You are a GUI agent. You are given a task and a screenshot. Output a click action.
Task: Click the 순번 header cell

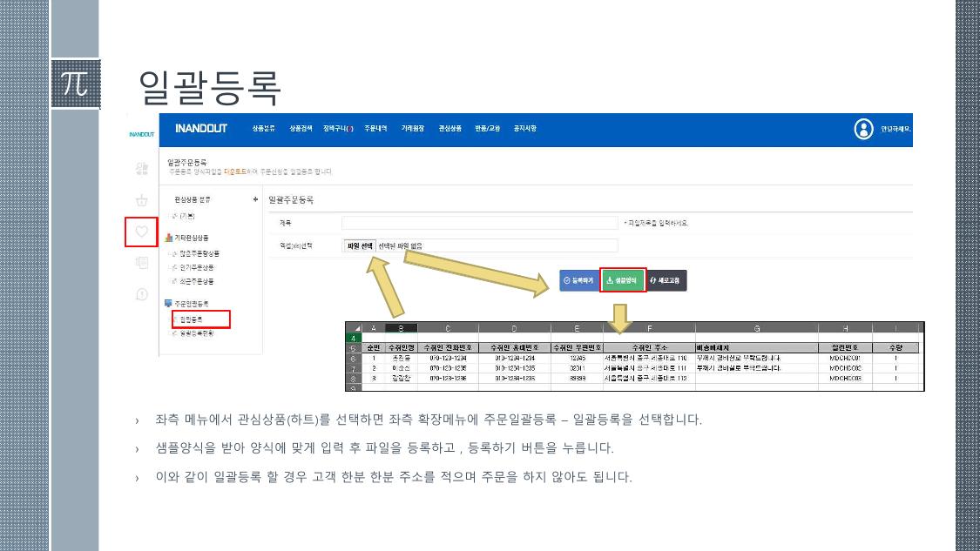[374, 348]
